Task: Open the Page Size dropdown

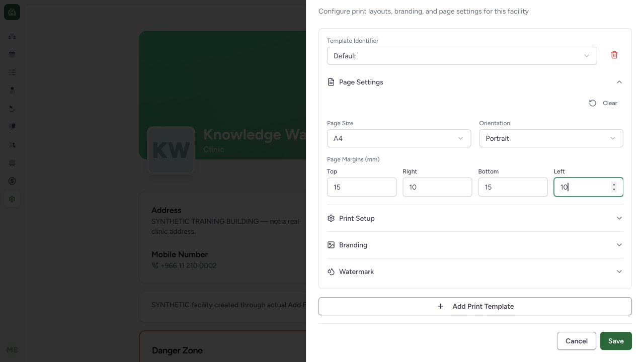Action: (399, 138)
